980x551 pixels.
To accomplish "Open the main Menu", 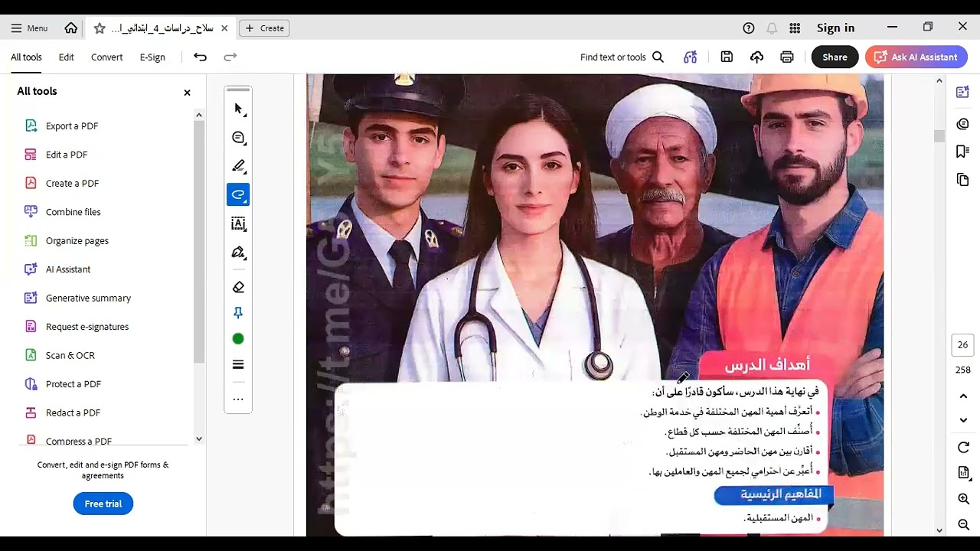I will (x=29, y=28).
